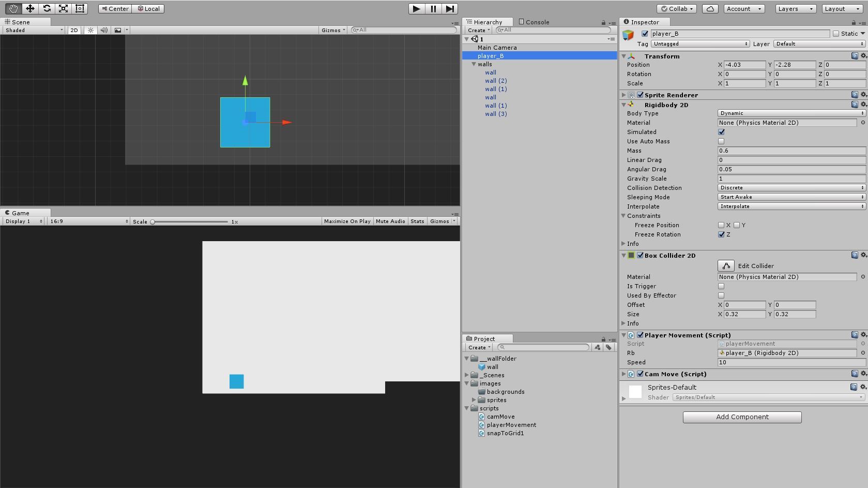Image resolution: width=868 pixels, height=488 pixels.
Task: Open Box Collider 2D settings gear
Action: 863,255
